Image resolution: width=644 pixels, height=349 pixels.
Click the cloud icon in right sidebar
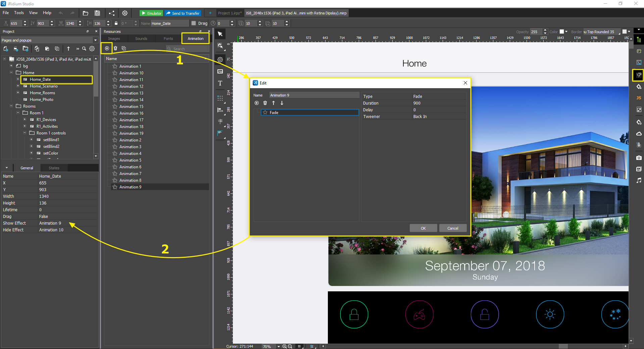[x=639, y=134]
